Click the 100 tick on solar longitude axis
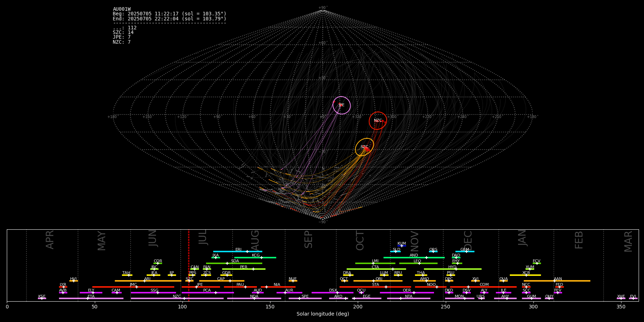644x322 pixels. (182, 307)
